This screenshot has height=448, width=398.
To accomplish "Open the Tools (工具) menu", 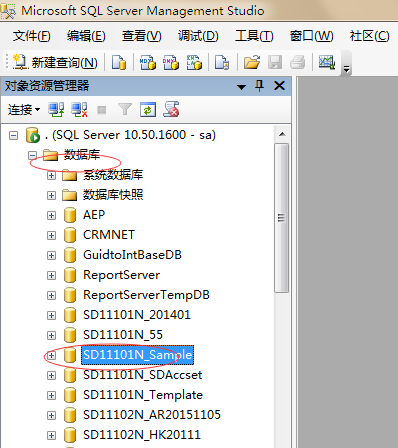I will [254, 36].
